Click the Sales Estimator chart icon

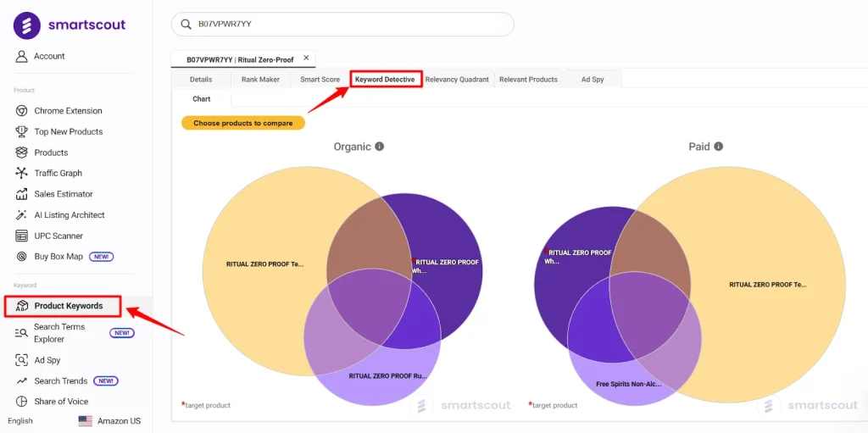[x=21, y=194]
